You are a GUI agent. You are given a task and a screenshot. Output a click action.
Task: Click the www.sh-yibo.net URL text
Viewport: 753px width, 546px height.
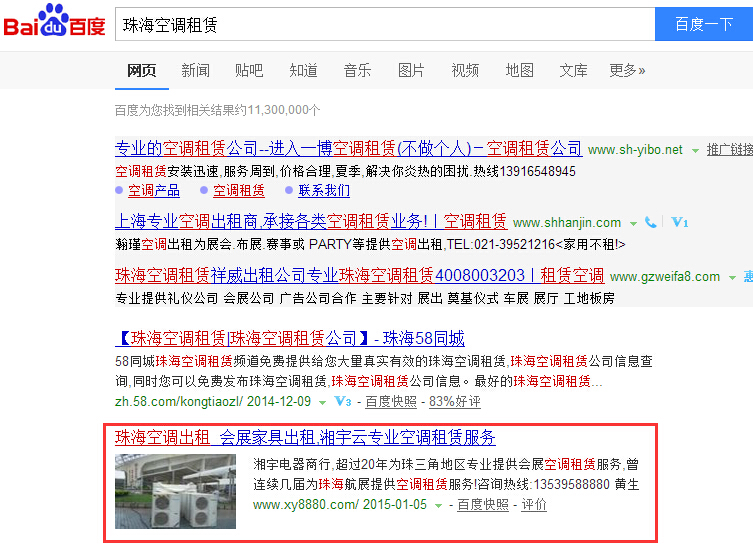635,150
